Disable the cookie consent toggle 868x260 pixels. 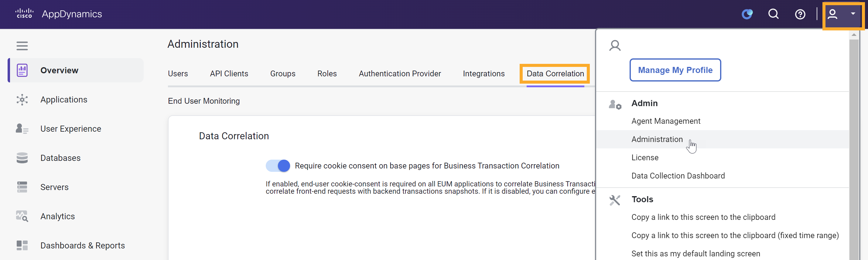(278, 166)
